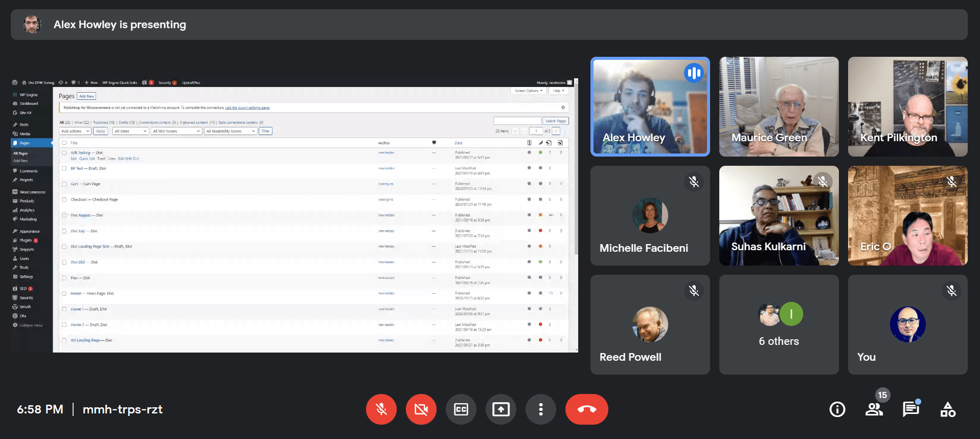Enable closed captions

(461, 409)
